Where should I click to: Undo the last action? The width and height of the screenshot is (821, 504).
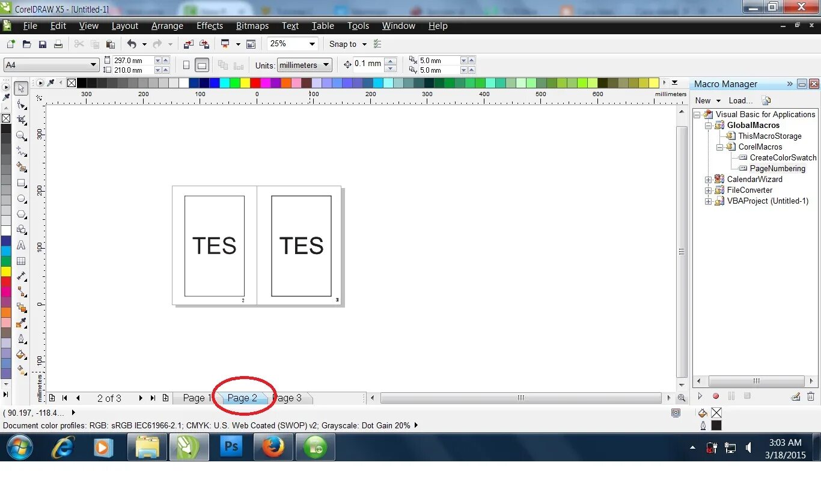click(132, 44)
